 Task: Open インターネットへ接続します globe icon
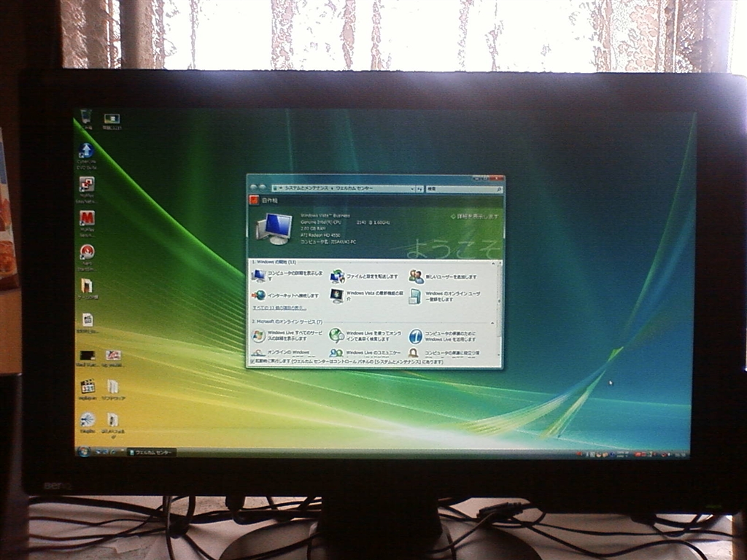click(259, 295)
